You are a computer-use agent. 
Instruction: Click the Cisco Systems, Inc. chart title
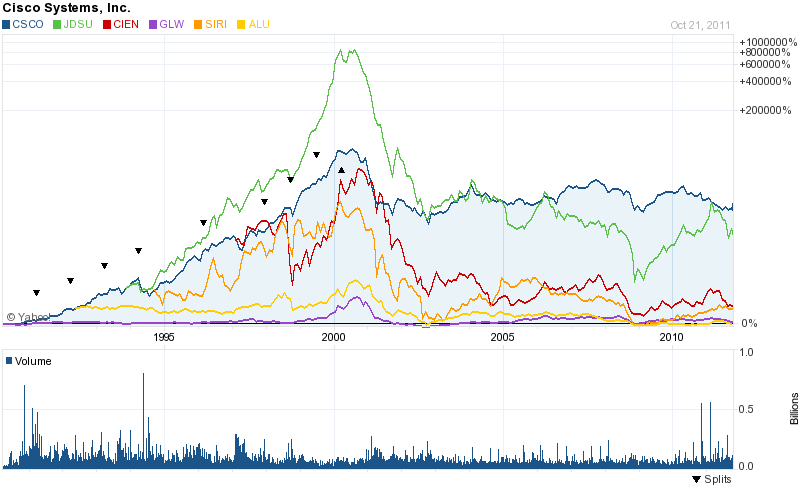66,8
